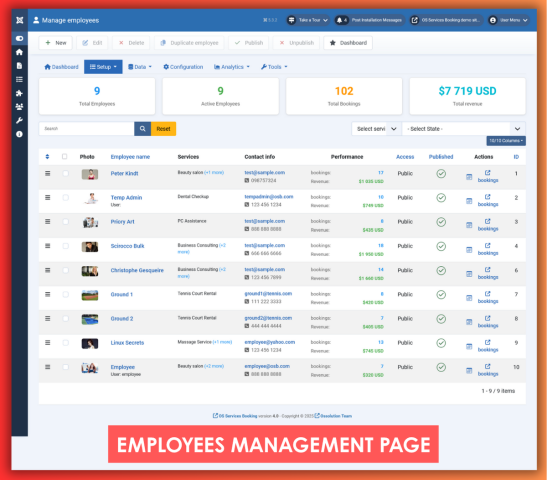This screenshot has width=547, height=480.
Task: Toggle the sidebar menu switch
Action: pyautogui.click(x=20, y=38)
